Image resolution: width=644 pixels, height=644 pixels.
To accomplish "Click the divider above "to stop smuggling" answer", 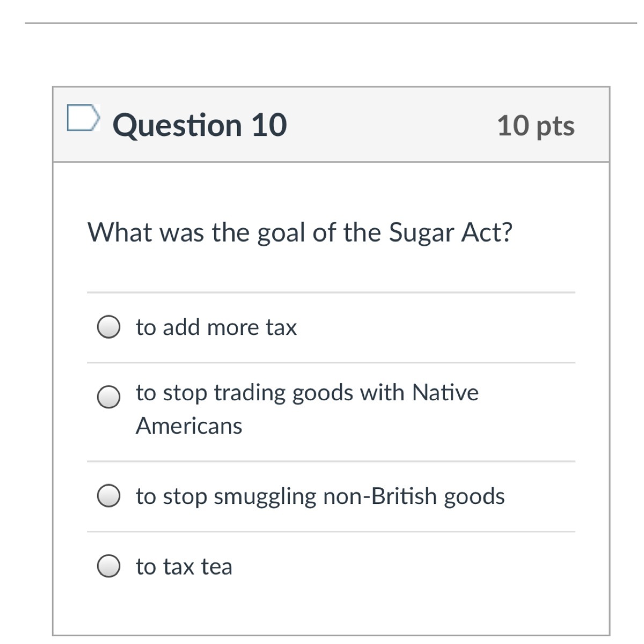I will pyautogui.click(x=331, y=461).
